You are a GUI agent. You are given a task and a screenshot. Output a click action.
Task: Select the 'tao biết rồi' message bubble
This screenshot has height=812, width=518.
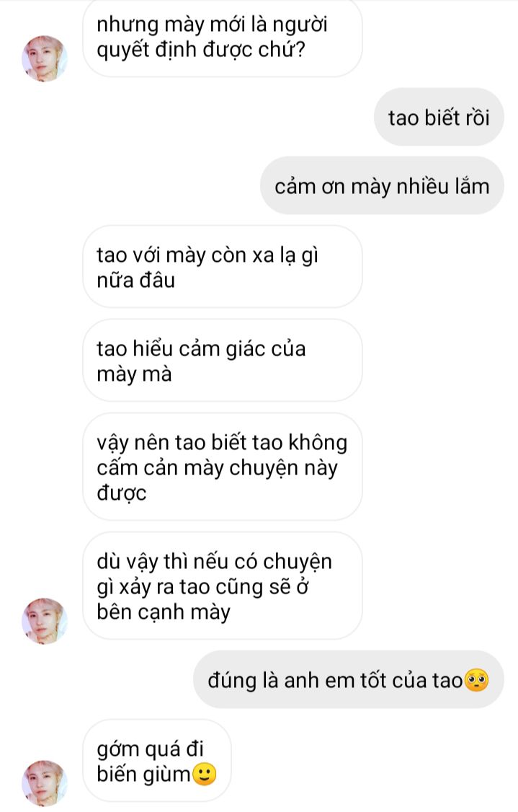[439, 117]
